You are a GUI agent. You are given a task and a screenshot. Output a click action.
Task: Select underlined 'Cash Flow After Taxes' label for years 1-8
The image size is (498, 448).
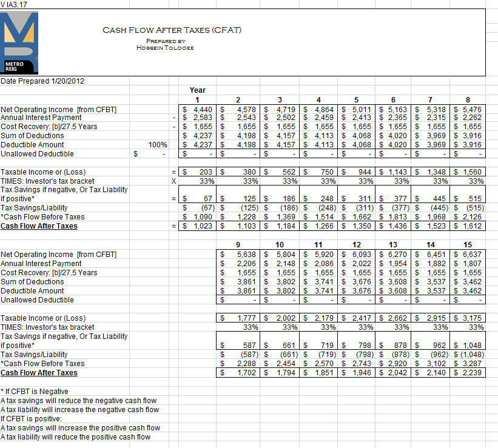pos(39,226)
